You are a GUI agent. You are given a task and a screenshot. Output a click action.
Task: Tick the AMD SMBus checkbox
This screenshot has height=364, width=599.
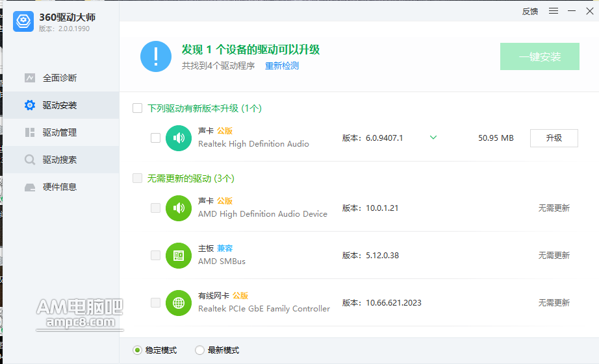(155, 255)
